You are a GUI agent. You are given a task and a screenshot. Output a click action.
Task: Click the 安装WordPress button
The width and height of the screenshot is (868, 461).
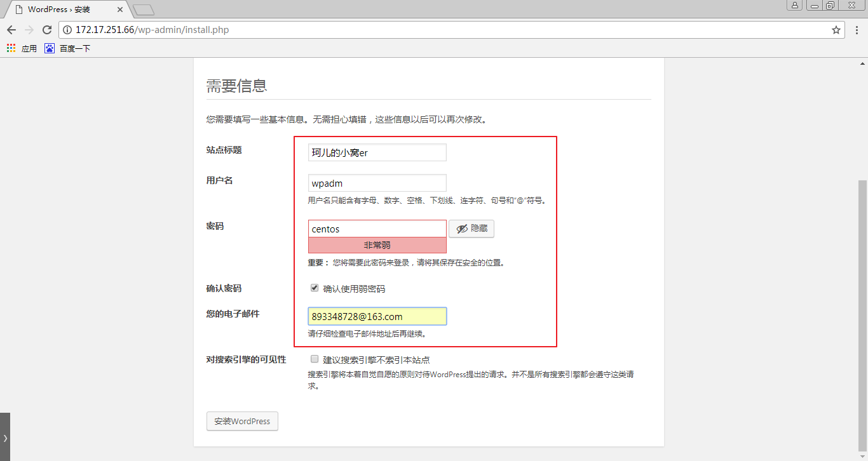242,421
